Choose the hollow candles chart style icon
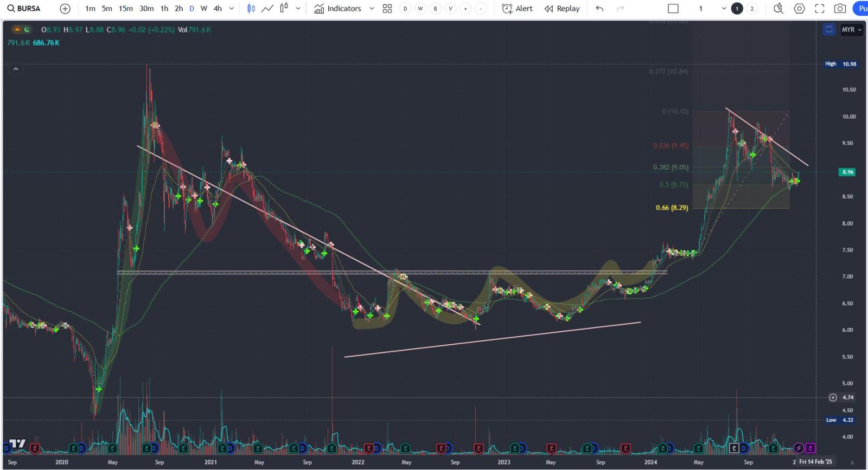This screenshot has width=868, height=470. pyautogui.click(x=284, y=9)
